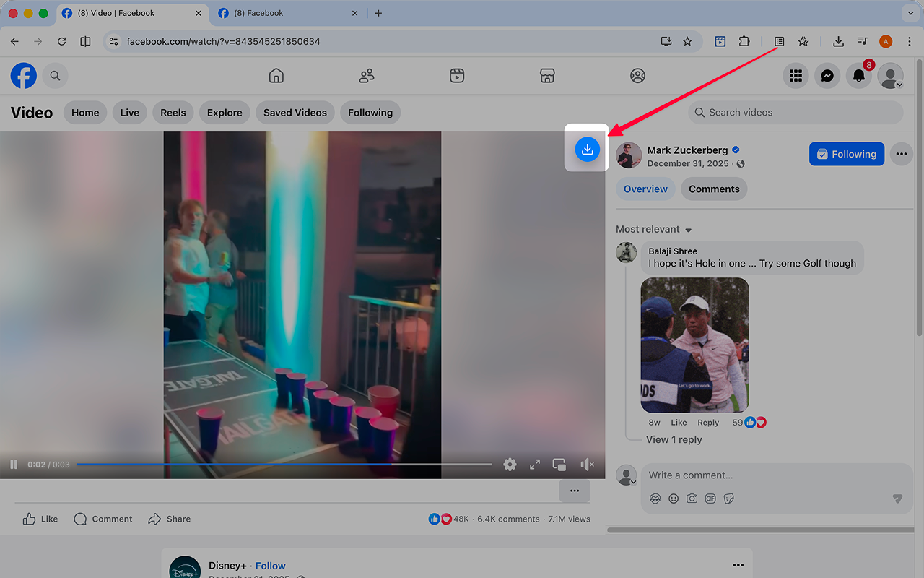
Task: Open more options beside the Following button
Action: [901, 154]
